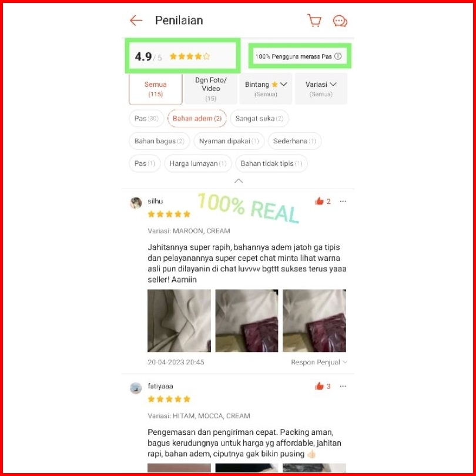Open three-dot menu on fatiyaaa's review

click(343, 386)
